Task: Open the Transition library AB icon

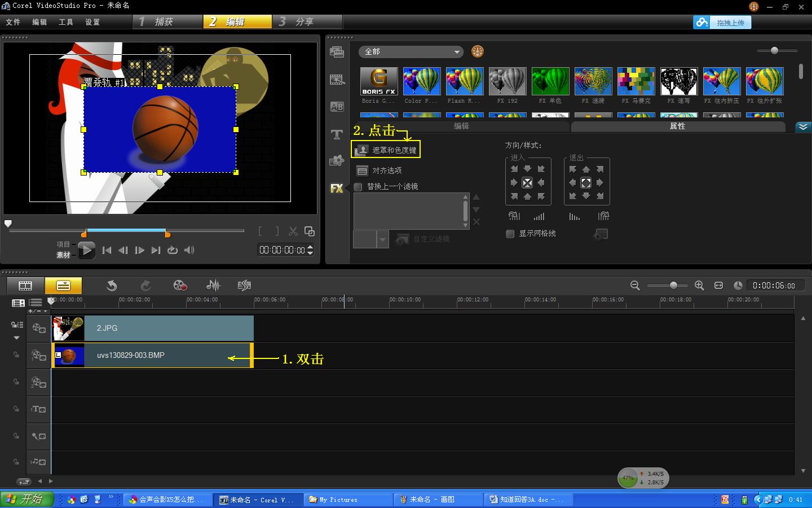Action: point(337,107)
